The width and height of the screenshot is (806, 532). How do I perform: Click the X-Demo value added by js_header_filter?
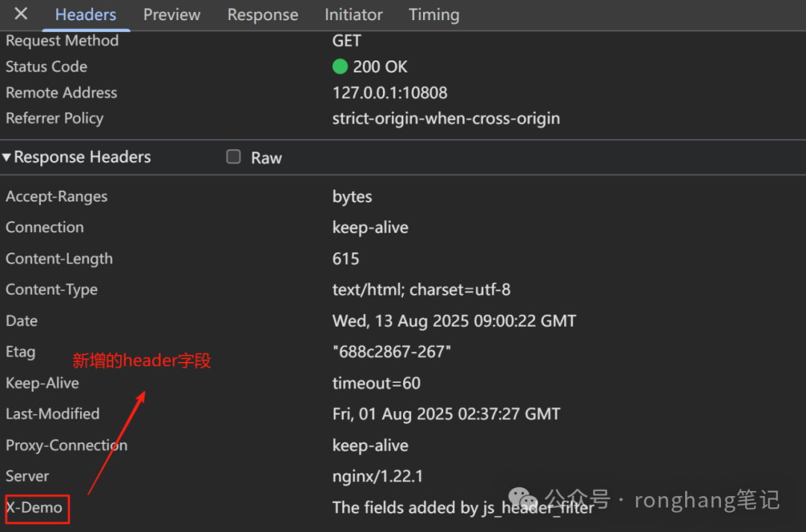(463, 507)
